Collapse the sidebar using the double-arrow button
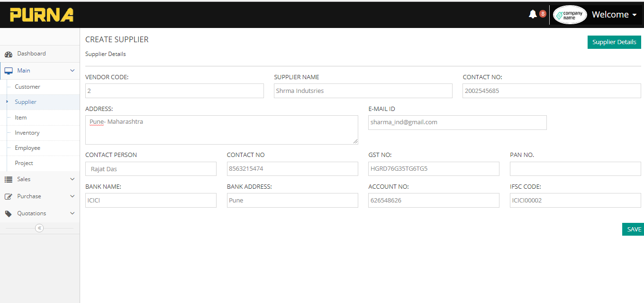The image size is (644, 303). coord(39,228)
